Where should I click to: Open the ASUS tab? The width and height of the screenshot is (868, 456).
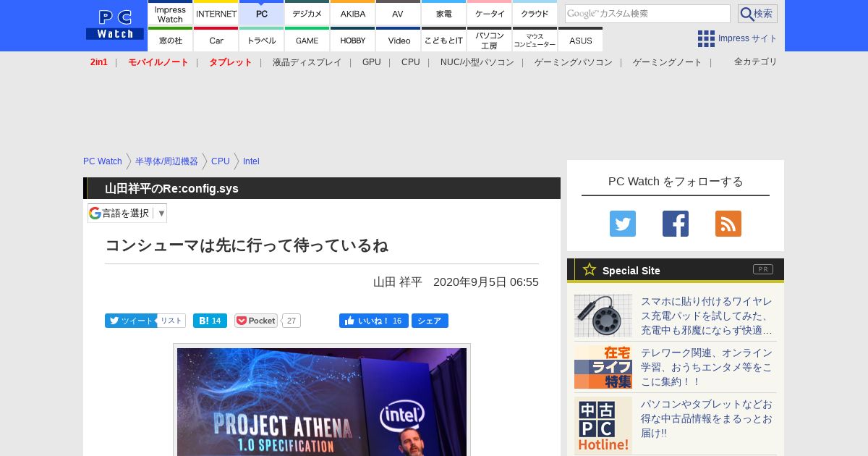tap(580, 40)
